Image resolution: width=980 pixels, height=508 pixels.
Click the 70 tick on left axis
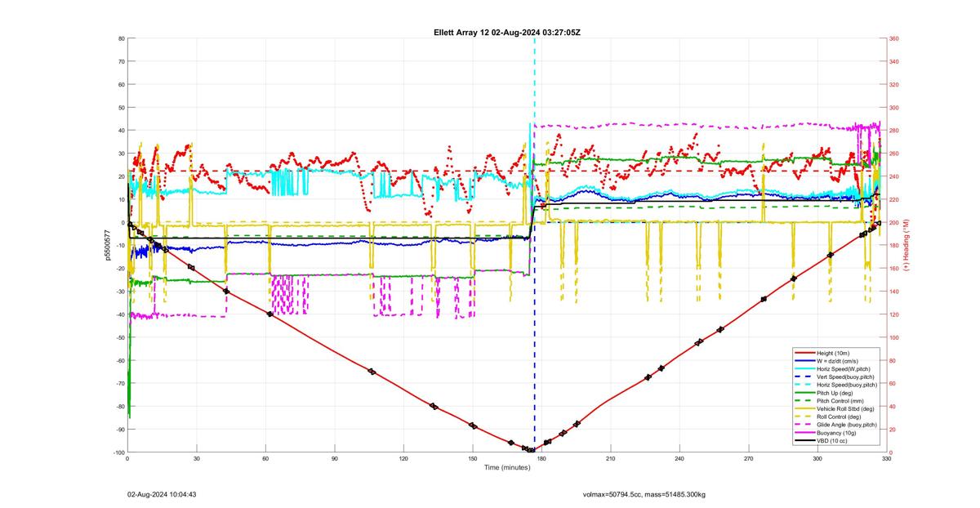(121, 61)
